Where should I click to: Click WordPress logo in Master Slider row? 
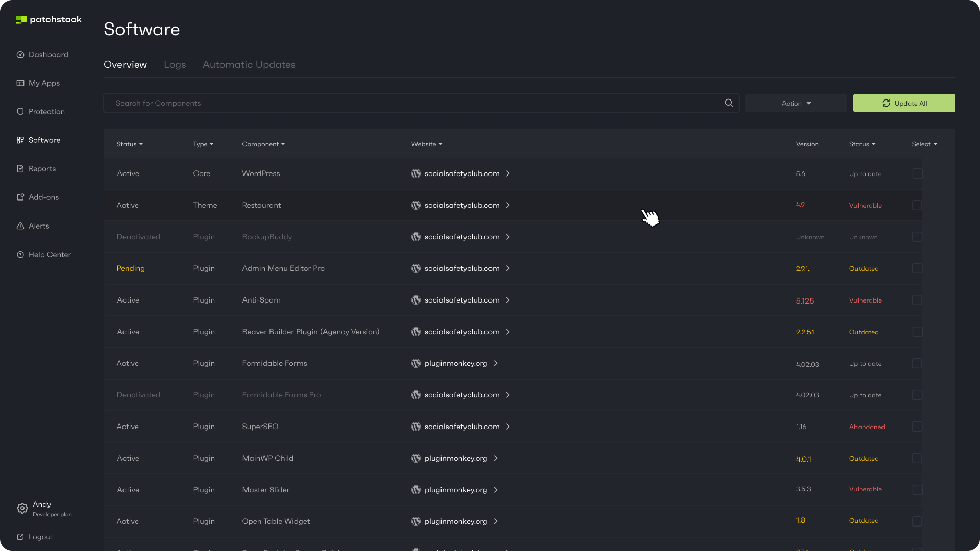click(x=416, y=490)
